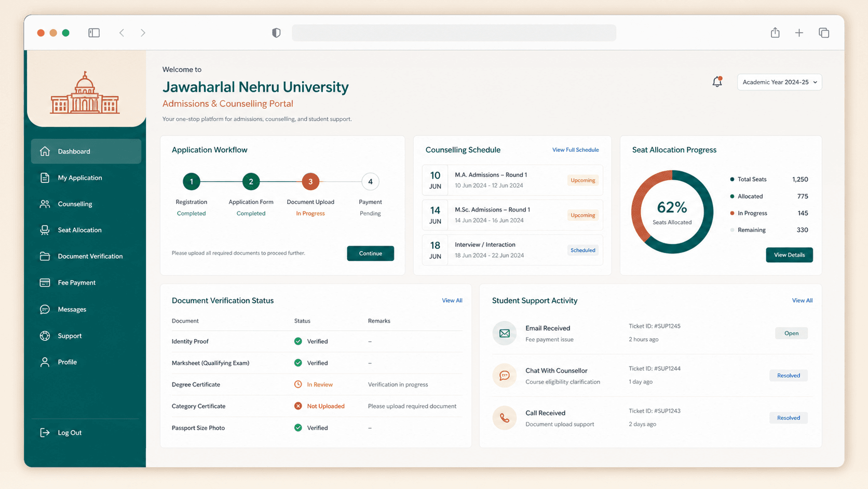Go to Counselling in the sidebar

(x=86, y=204)
